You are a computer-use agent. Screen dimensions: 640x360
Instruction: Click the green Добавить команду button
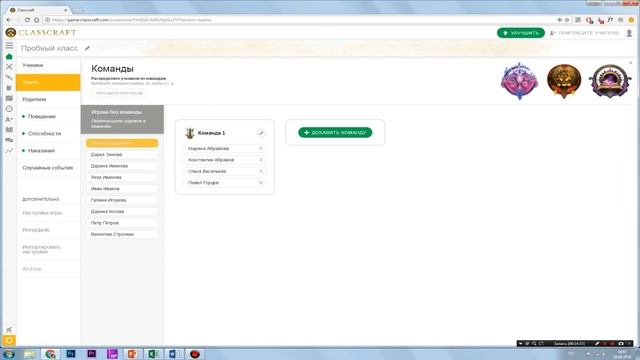(x=335, y=132)
